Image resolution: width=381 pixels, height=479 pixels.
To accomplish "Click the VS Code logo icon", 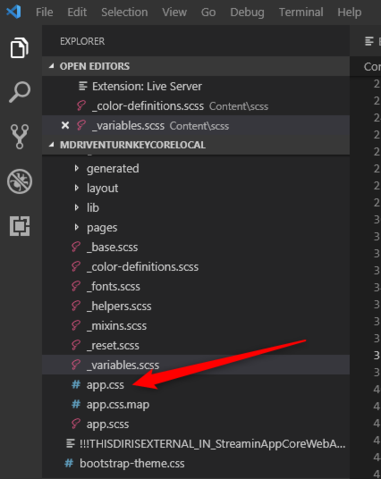I will click(14, 12).
